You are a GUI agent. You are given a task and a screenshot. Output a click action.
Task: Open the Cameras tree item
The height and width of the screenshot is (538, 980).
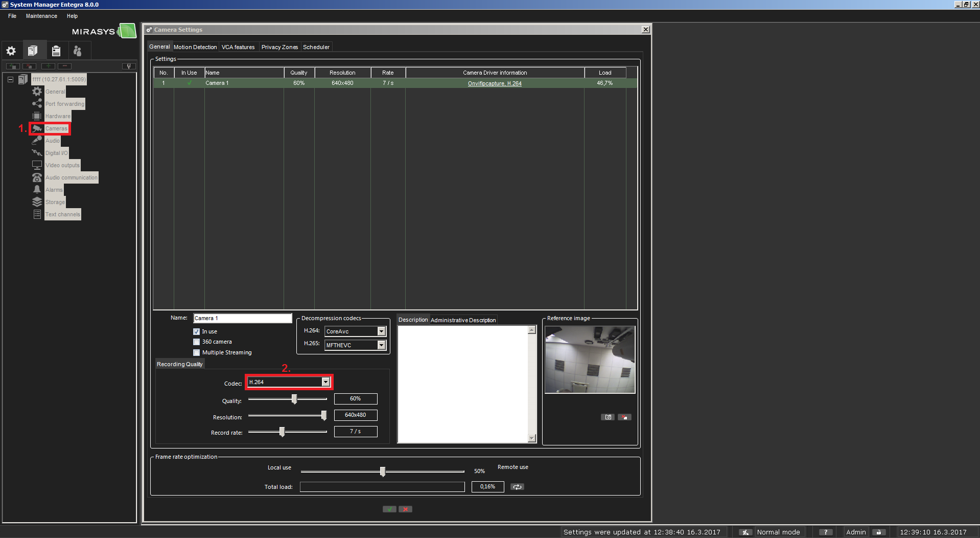(56, 128)
